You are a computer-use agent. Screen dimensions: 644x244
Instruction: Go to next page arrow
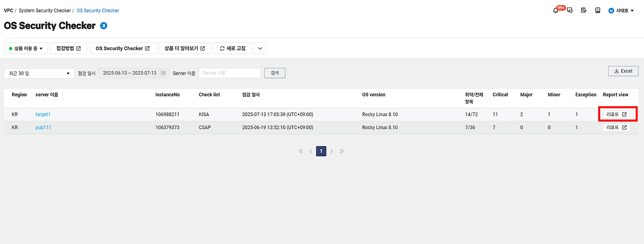coord(331,151)
